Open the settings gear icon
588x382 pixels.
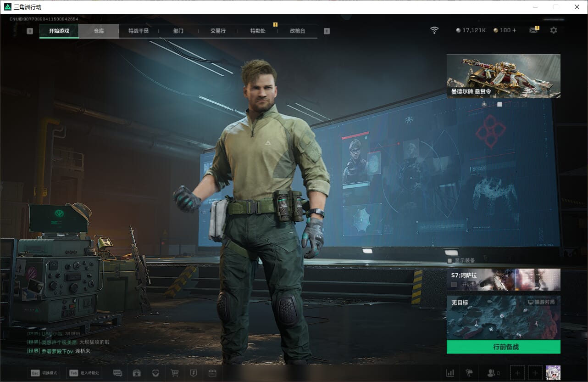click(554, 30)
